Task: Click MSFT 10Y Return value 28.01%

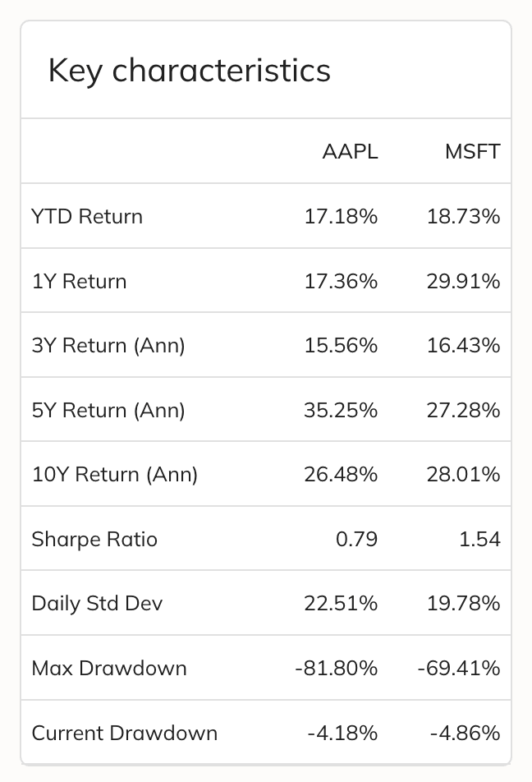Action: 463,475
